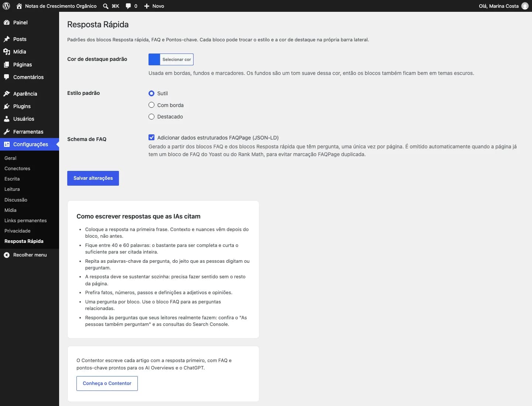Click the Notas de Crescimento Orgânico site title
532x406 pixels.
pos(61,6)
